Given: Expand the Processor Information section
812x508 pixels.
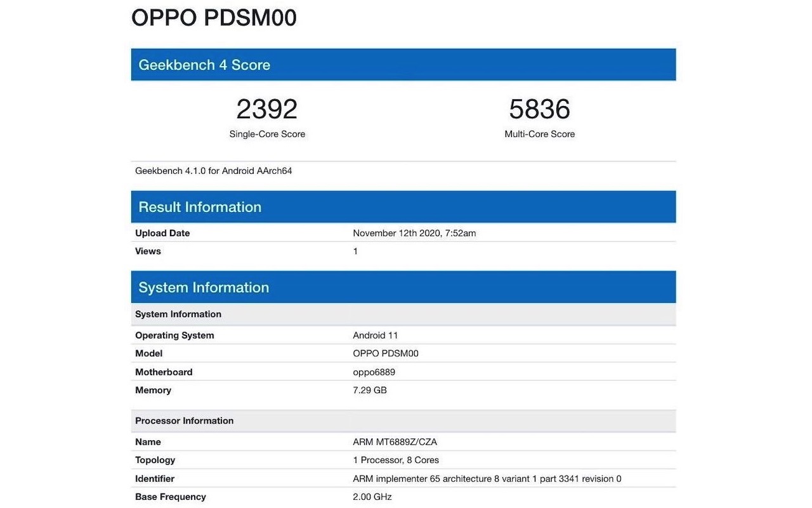Looking at the screenshot, I should click(184, 420).
